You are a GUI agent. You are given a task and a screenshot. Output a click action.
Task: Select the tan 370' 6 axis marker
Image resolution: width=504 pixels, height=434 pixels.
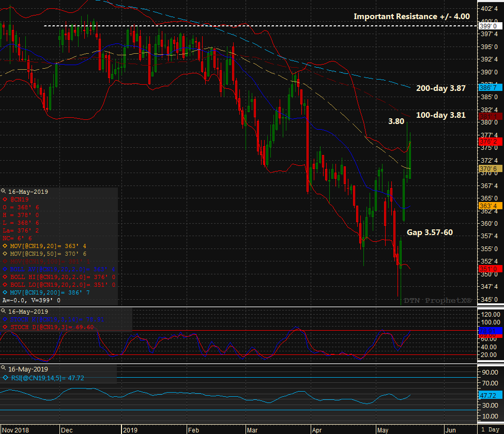click(490, 168)
